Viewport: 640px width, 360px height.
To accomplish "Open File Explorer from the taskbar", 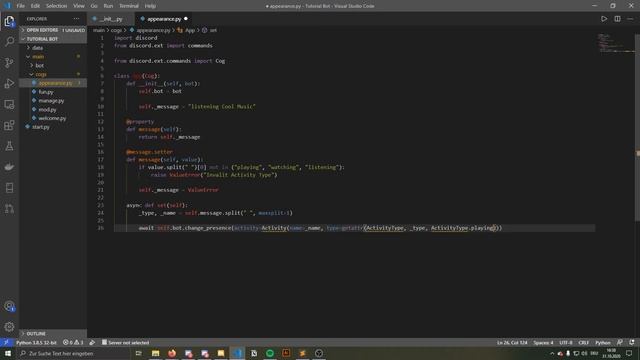I will pyautogui.click(x=156, y=353).
